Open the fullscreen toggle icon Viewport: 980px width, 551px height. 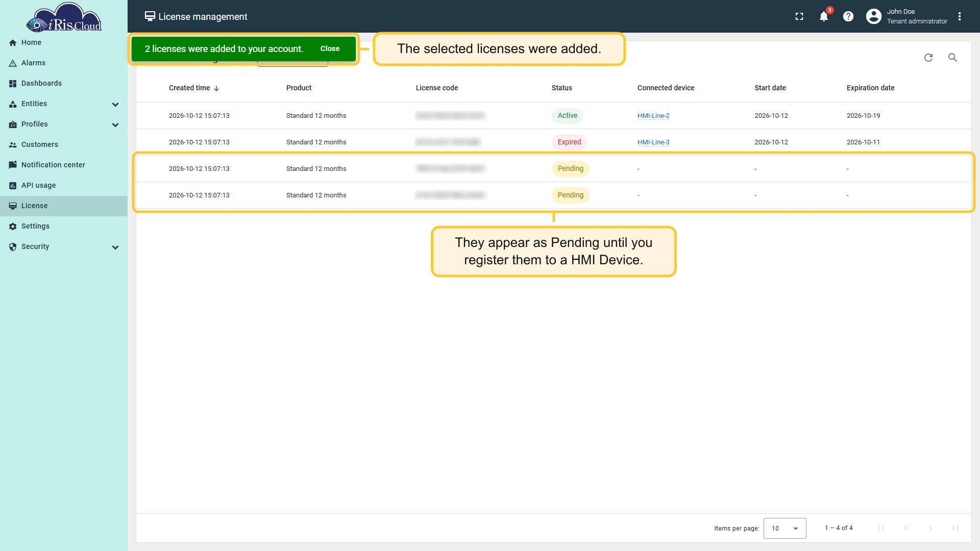(799, 16)
